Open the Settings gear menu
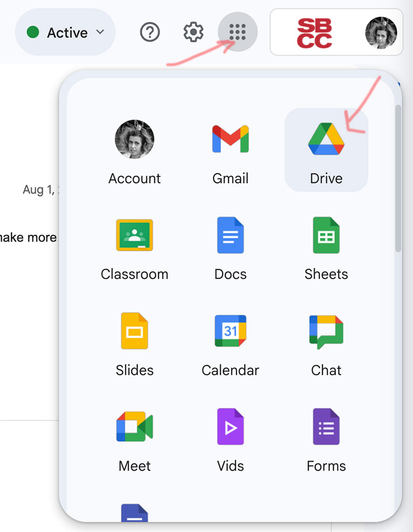The width and height of the screenshot is (413, 532). click(193, 32)
